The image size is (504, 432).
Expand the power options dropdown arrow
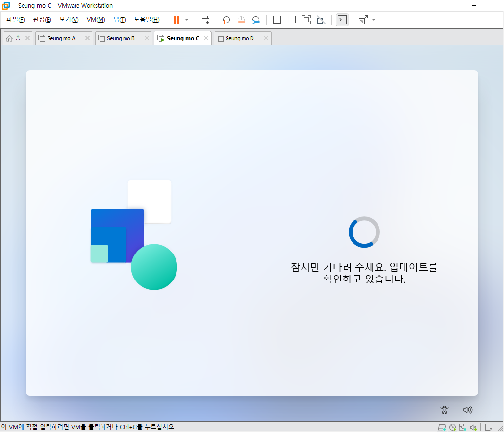[x=187, y=20]
